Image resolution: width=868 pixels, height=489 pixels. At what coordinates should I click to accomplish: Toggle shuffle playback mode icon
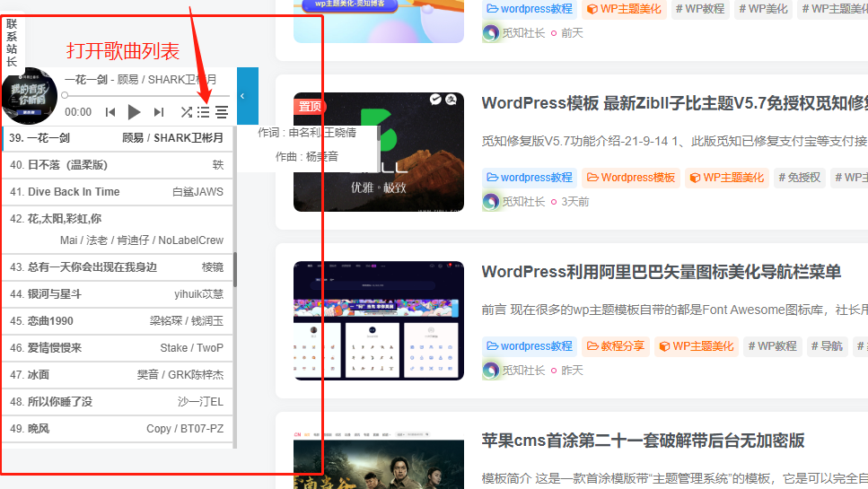pos(187,112)
